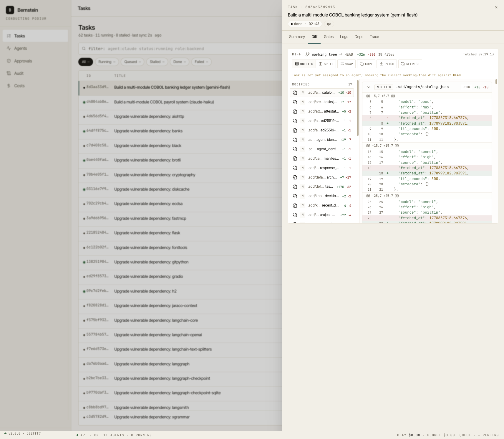Click the Bernstein logo icon

pos(10,10)
